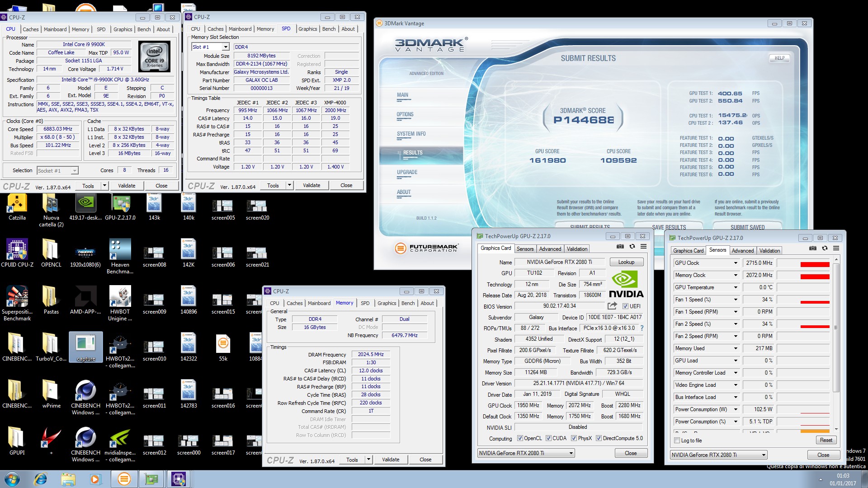
Task: Open the hamburger menu in left GPU-Z window
Action: (x=643, y=247)
